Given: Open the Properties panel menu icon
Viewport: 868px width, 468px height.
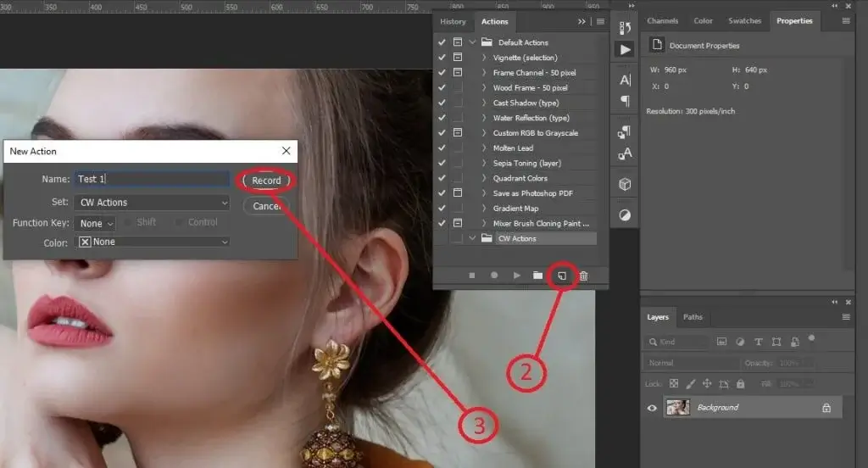Looking at the screenshot, I should point(846,21).
